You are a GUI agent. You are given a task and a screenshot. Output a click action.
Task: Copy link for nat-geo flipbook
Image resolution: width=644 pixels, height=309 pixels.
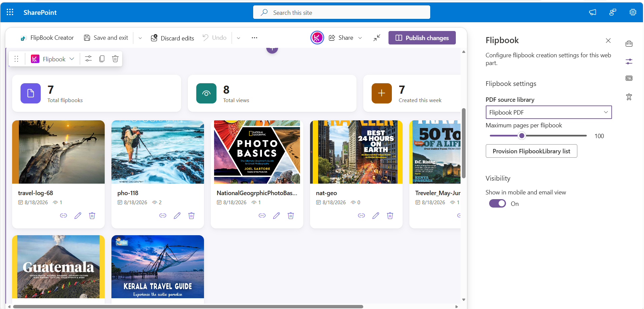coord(361,216)
